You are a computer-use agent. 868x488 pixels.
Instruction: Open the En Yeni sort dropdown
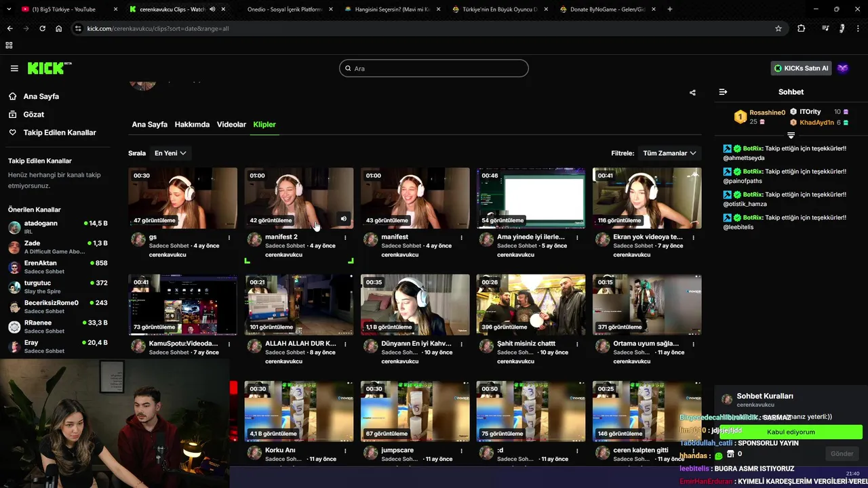click(170, 153)
